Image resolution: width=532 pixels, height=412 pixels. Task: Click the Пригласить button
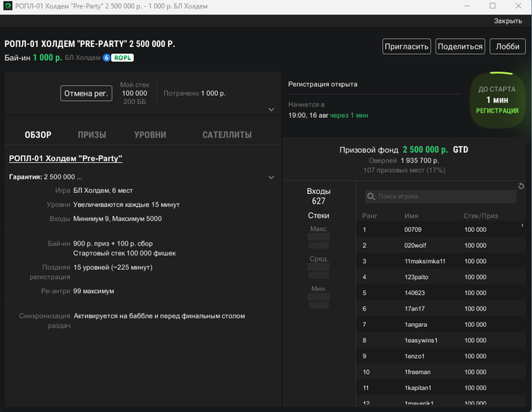pyautogui.click(x=407, y=46)
